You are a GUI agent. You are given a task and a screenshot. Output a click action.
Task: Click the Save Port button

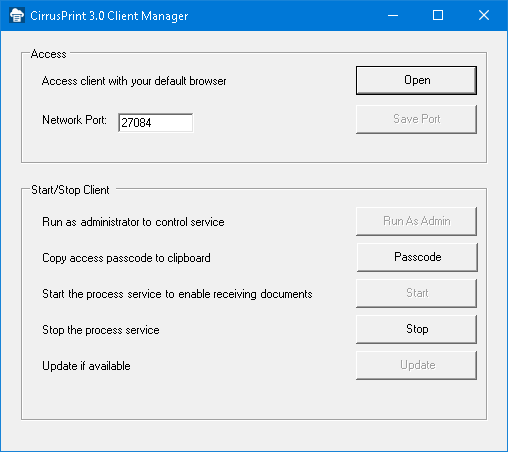[416, 119]
